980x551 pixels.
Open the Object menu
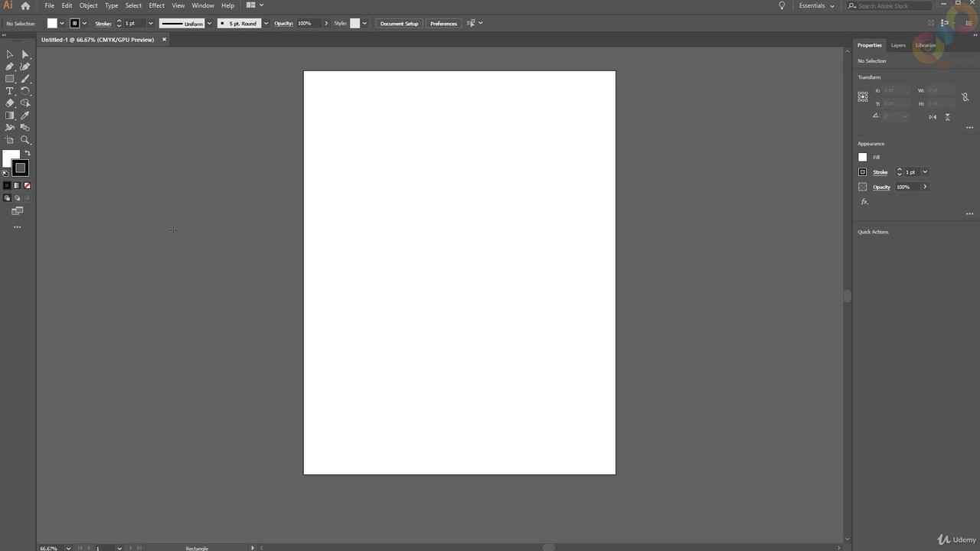(x=88, y=5)
